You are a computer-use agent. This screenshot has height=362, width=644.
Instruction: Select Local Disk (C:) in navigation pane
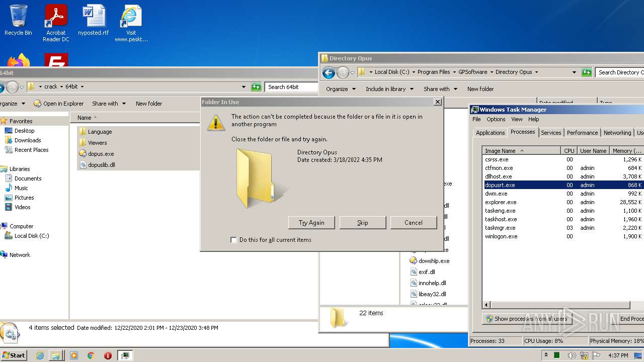[x=31, y=236]
